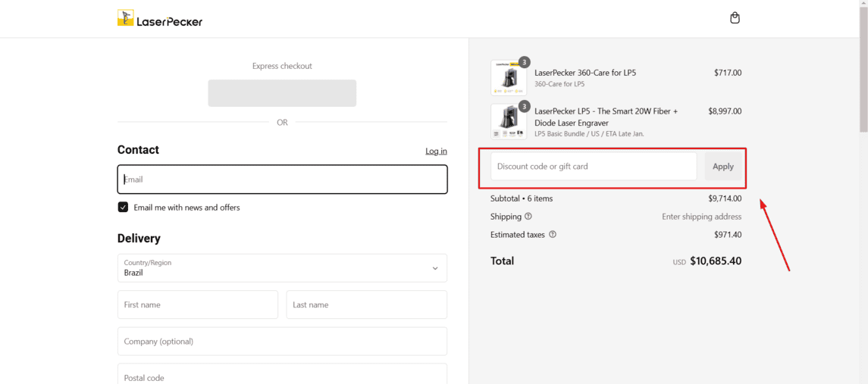The height and width of the screenshot is (384, 868).
Task: Click the Estimated taxes help icon
Action: [553, 235]
